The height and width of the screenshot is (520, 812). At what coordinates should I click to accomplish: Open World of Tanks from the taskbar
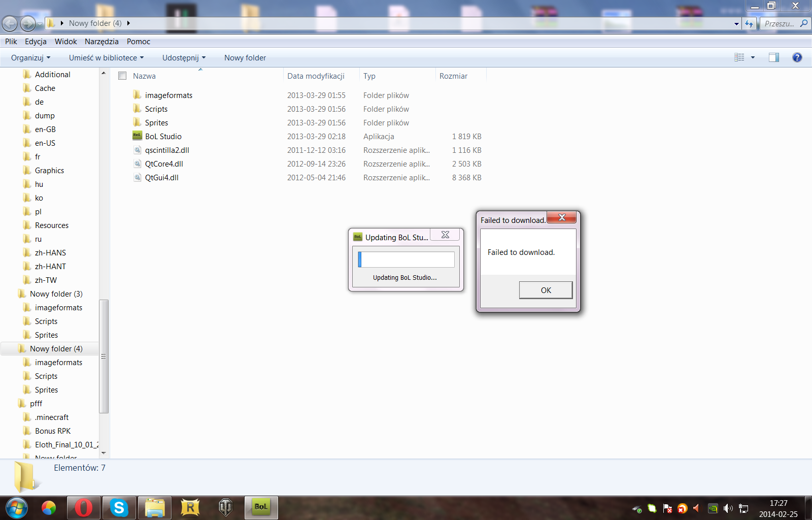coord(225,507)
